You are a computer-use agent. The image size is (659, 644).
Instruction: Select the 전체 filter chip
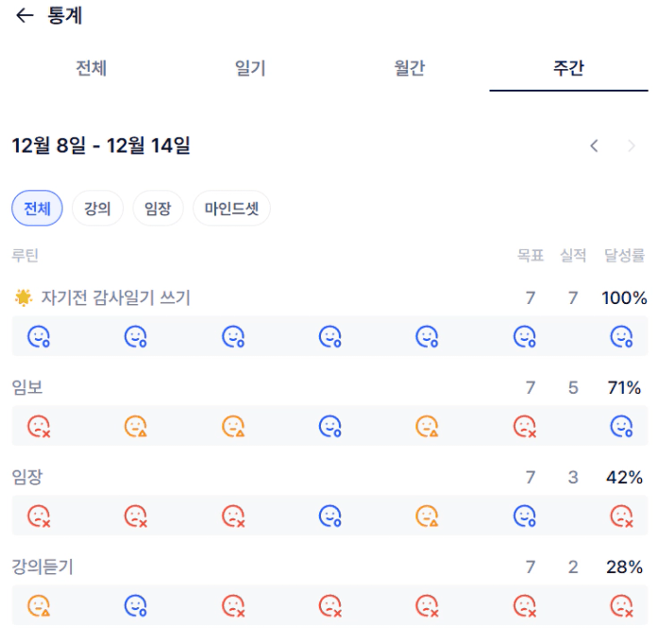(37, 209)
